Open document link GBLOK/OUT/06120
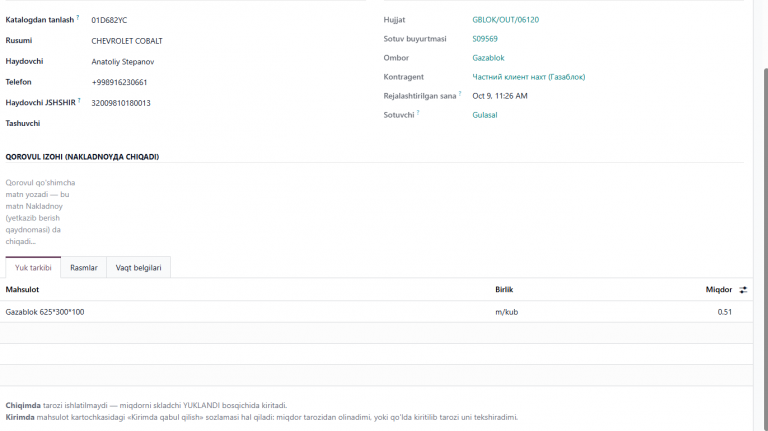This screenshot has height=431, width=768. point(505,20)
